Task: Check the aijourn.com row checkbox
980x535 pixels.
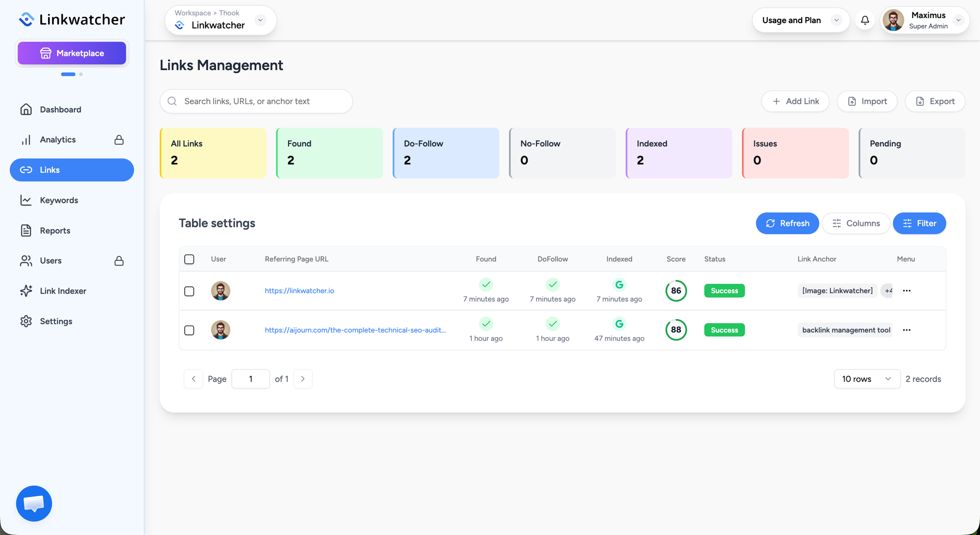Action: click(x=189, y=330)
